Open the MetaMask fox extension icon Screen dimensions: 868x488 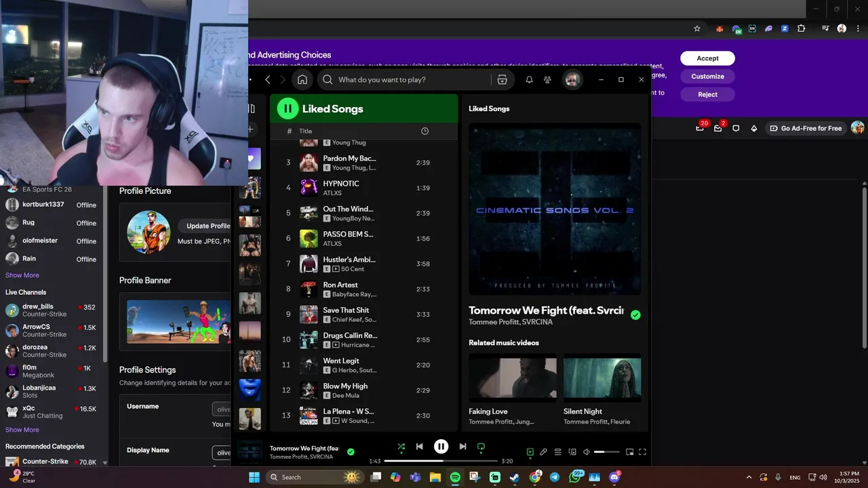point(719,28)
